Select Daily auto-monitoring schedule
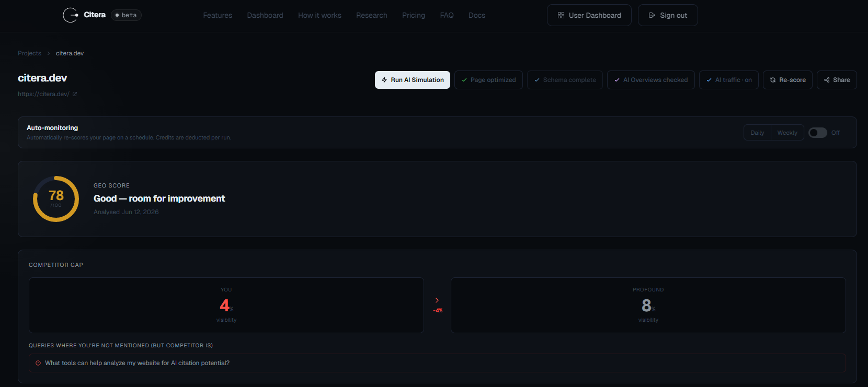Screen dimensions: 868x387 [757, 133]
